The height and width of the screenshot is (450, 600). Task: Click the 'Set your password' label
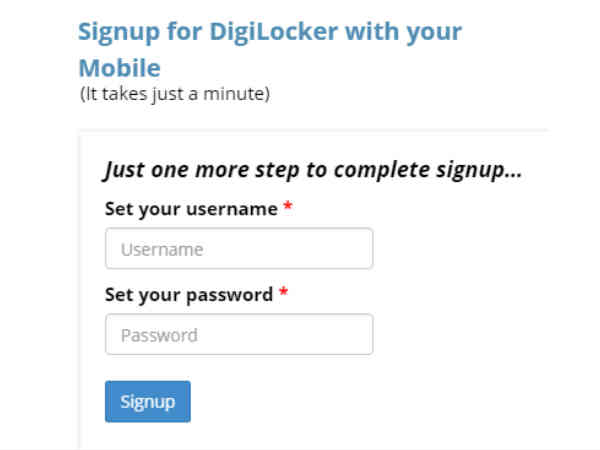pos(188,295)
